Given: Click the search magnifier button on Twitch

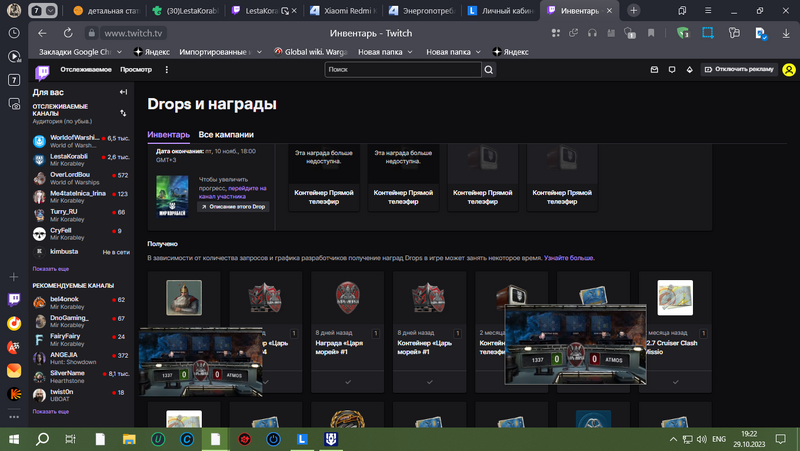Looking at the screenshot, I should [489, 70].
